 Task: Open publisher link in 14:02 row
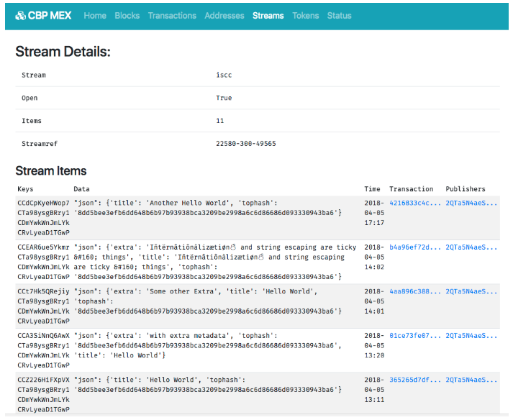(x=471, y=247)
